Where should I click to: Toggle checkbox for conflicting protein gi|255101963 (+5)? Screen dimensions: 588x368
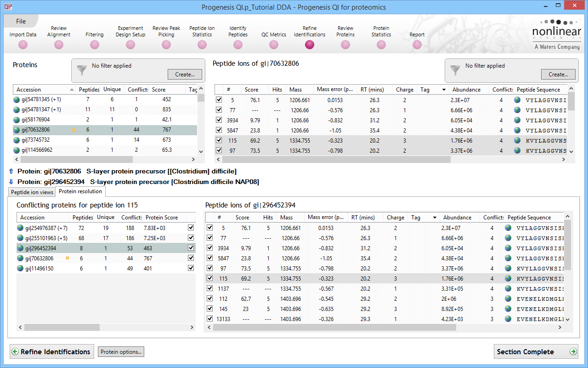[191, 238]
